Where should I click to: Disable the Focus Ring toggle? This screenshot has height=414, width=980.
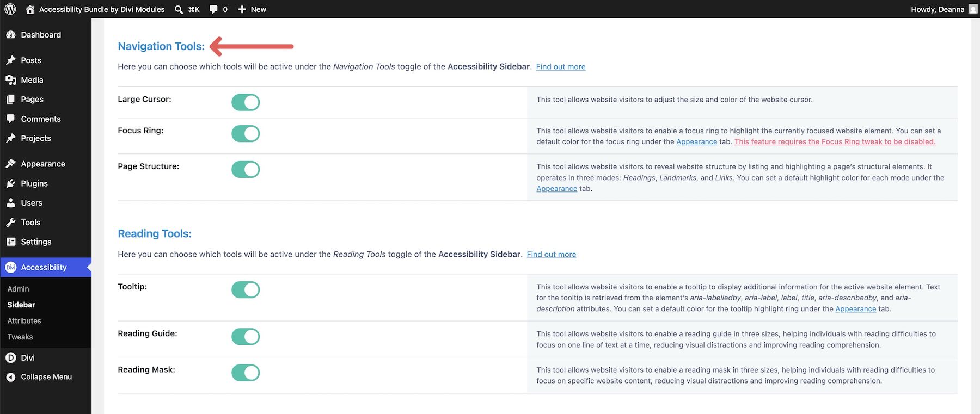[246, 133]
